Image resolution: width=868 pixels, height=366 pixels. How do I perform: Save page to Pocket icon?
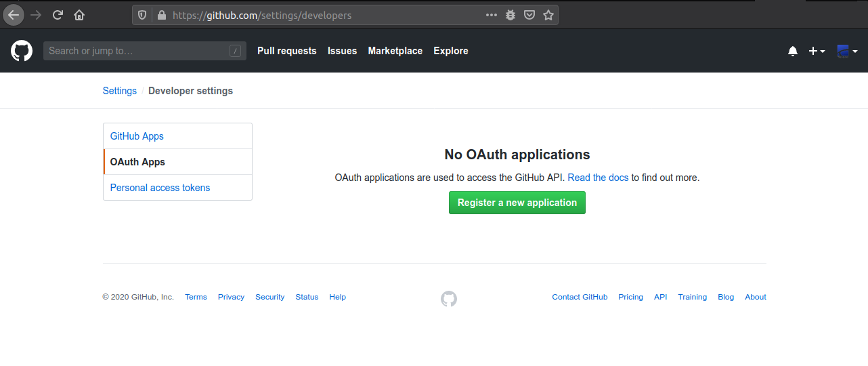point(530,15)
